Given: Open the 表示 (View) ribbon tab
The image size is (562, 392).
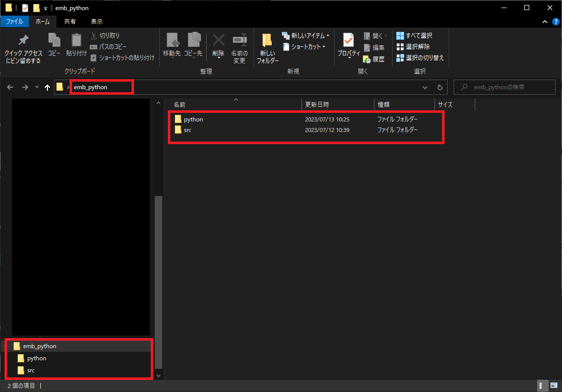Looking at the screenshot, I should point(97,22).
